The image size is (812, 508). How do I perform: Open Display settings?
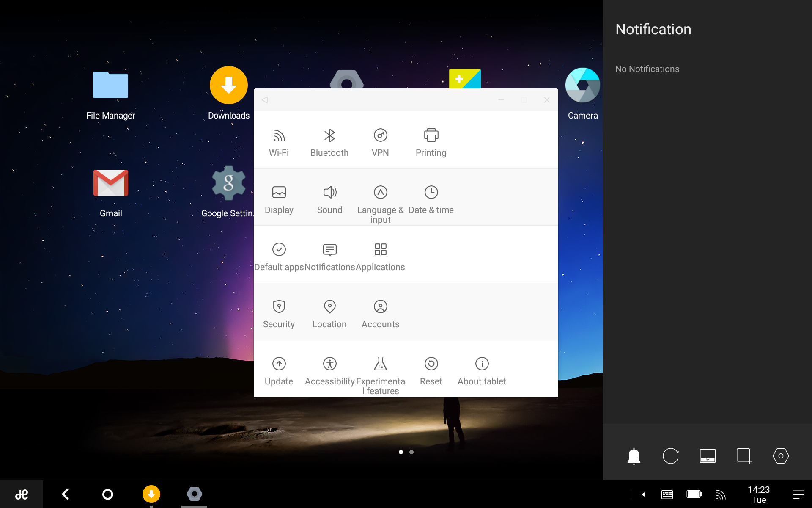[279, 199]
